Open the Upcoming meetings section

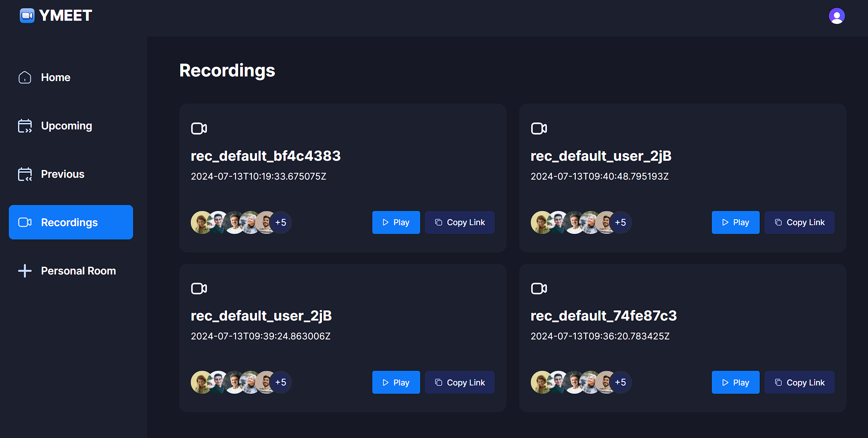(x=71, y=126)
